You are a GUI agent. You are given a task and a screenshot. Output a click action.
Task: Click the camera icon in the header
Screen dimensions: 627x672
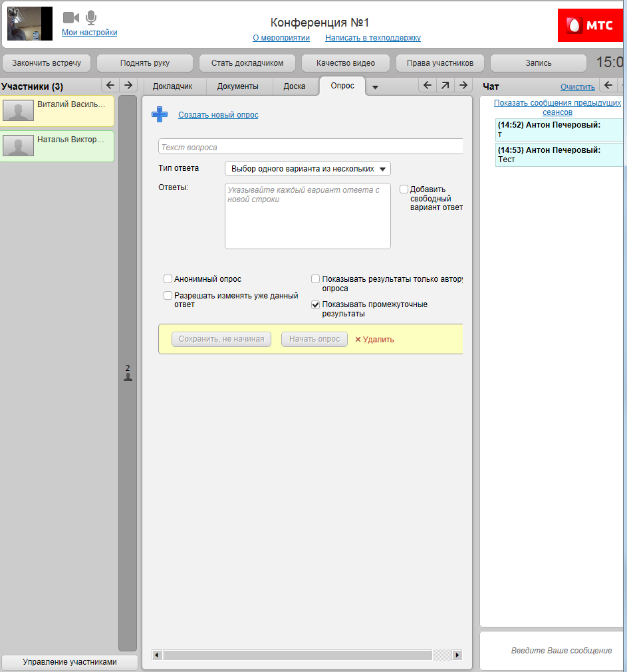point(70,17)
